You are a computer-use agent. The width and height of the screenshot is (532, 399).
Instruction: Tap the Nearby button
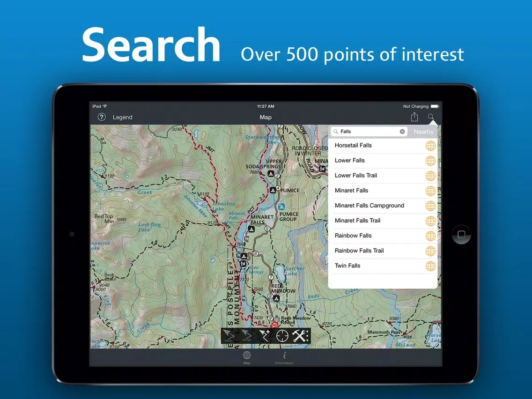(423, 132)
